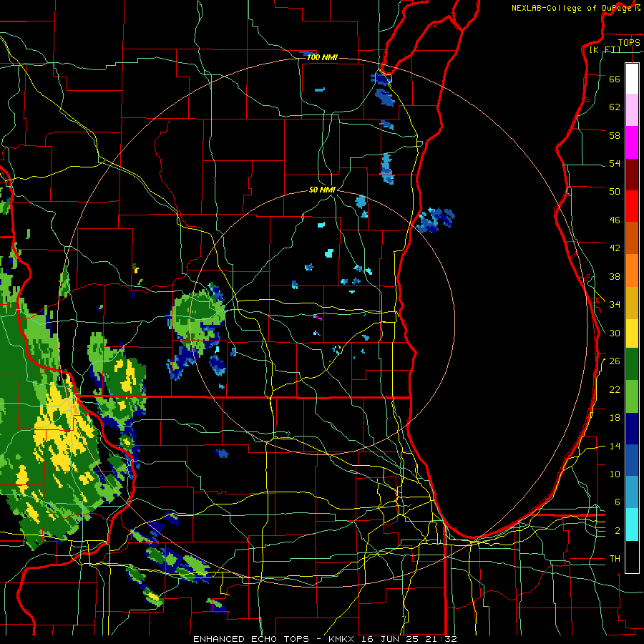
Task: Click the cyan legend swatch
Action: [x=632, y=525]
